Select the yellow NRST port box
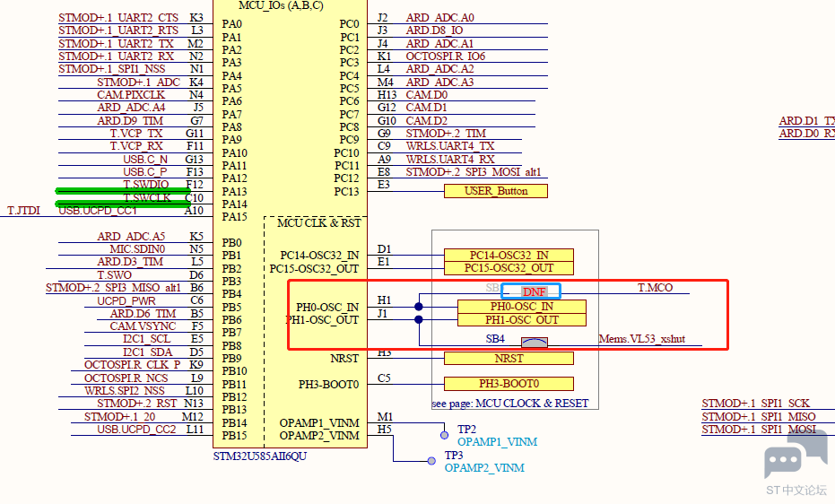This screenshot has height=504, width=835. 509,358
